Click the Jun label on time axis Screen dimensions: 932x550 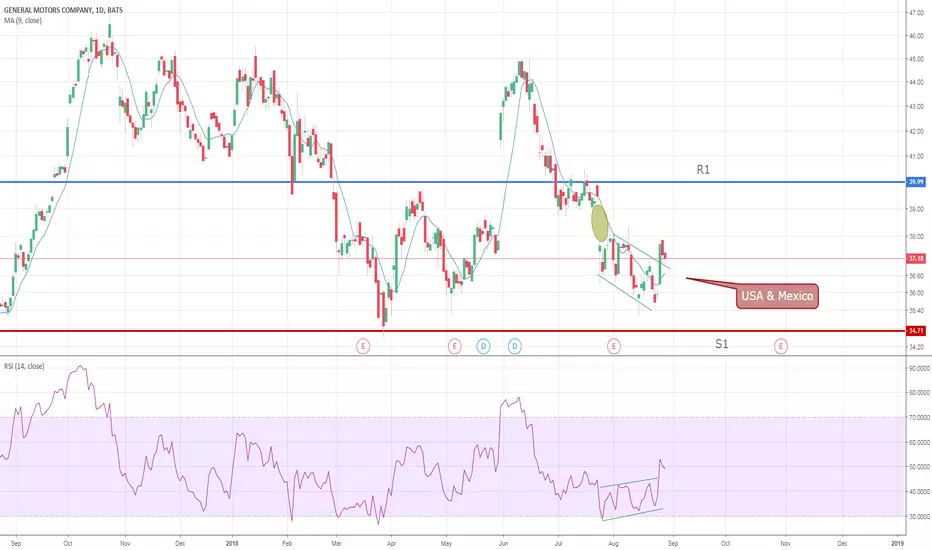coord(503,543)
